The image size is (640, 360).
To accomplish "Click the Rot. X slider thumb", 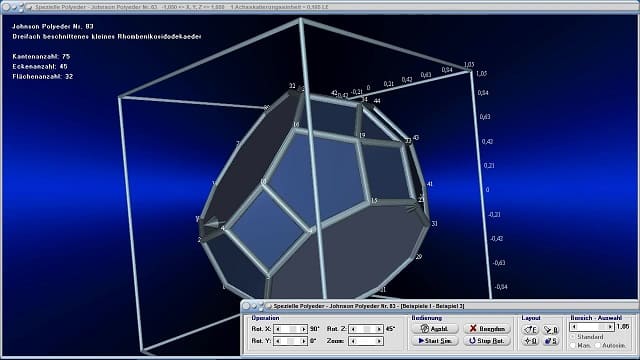I will 292,329.
